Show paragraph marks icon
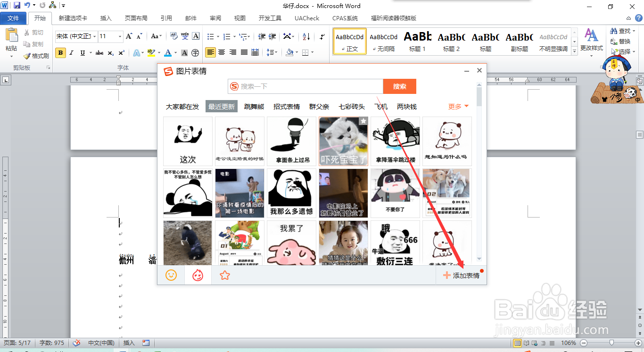 (322, 36)
